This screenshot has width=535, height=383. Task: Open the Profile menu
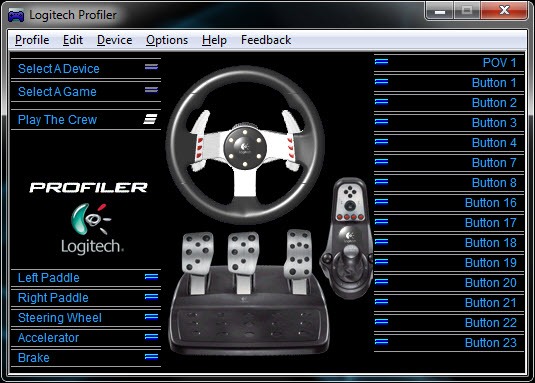32,40
